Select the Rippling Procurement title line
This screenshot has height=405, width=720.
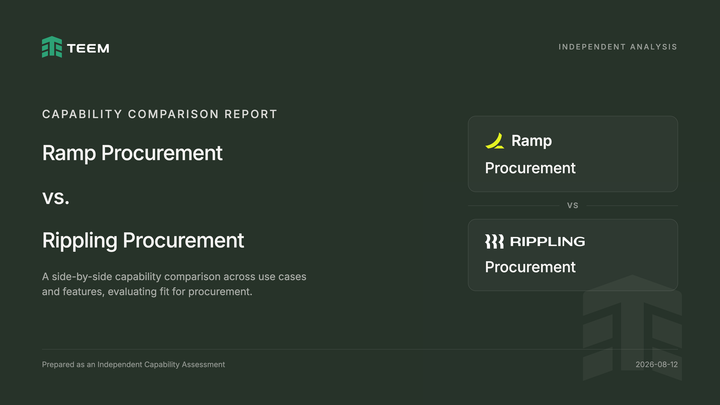pos(143,241)
